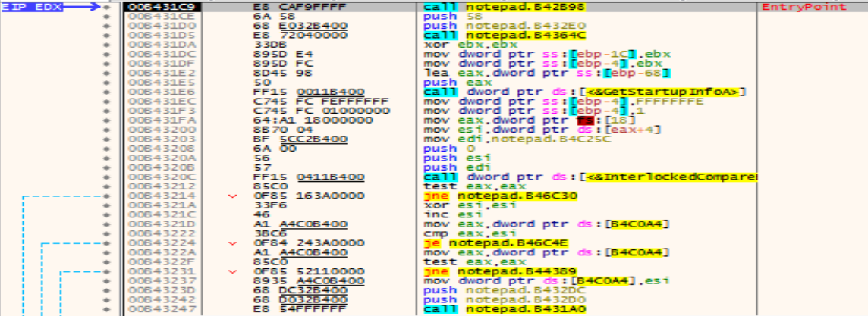Select the InterlockedCompare call instruction
Image resolution: width=868 pixels, height=316 pixels.
[590, 177]
